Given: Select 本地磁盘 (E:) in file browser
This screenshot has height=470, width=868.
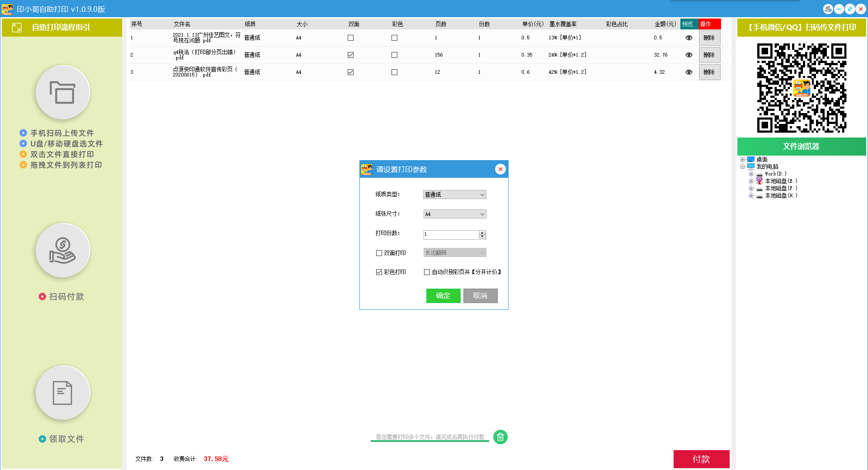Looking at the screenshot, I should click(781, 181).
